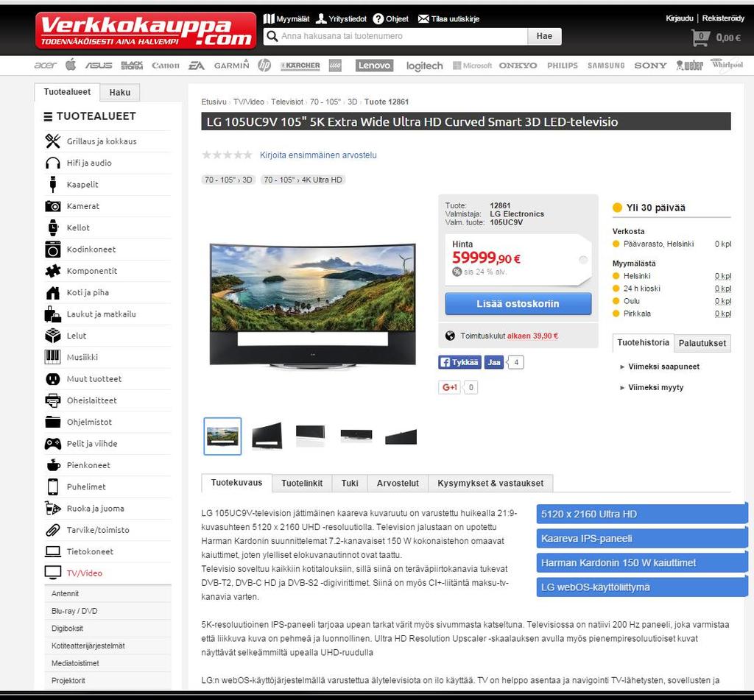Like the product with Facebook Tykkää
The width and height of the screenshot is (754, 700).
(459, 362)
